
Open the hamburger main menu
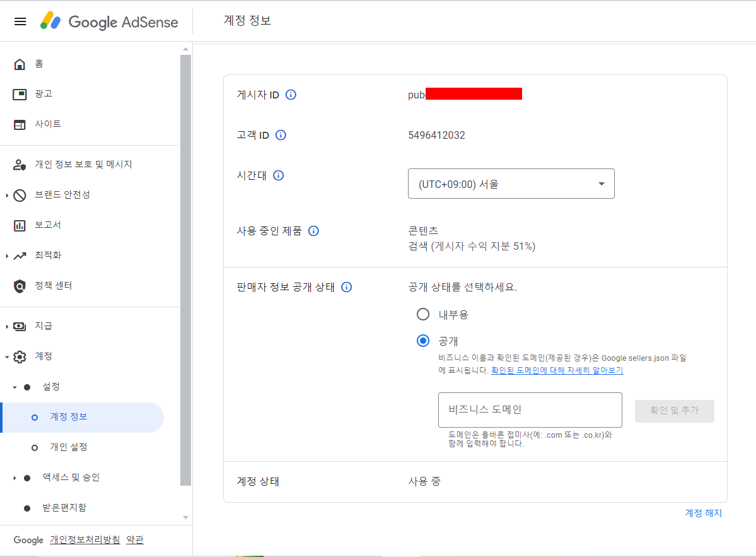[20, 21]
